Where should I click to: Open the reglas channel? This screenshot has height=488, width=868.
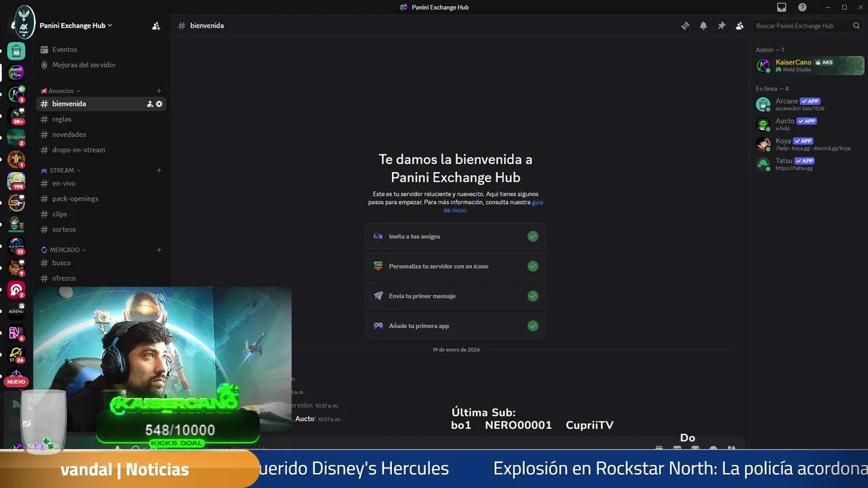(x=101, y=119)
